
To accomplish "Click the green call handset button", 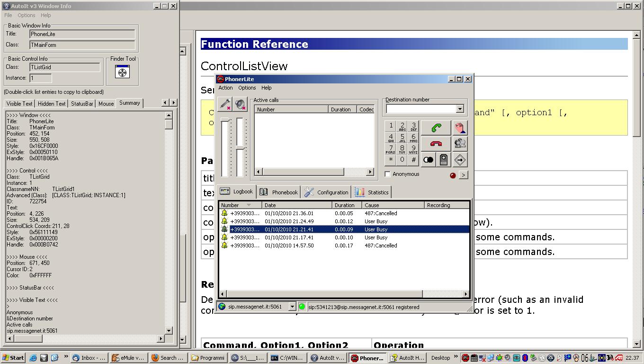I will pos(436,127).
